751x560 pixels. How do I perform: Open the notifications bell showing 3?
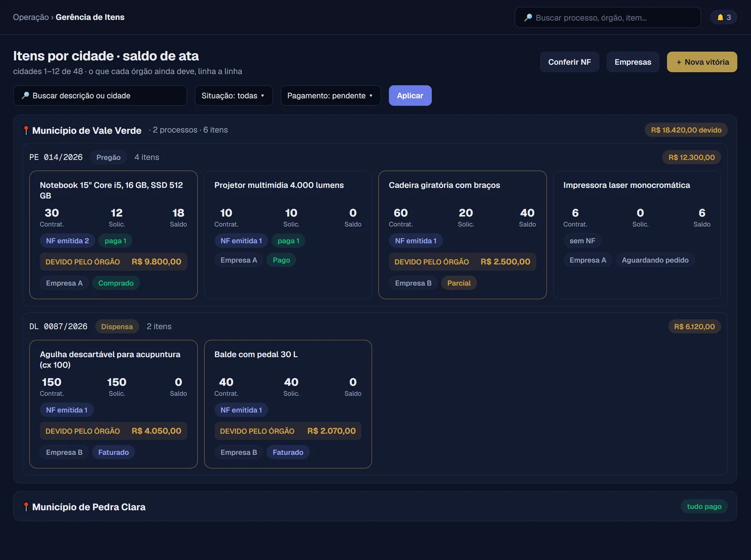(723, 17)
